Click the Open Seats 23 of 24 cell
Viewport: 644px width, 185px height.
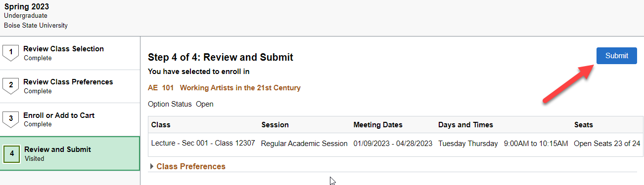tap(607, 144)
